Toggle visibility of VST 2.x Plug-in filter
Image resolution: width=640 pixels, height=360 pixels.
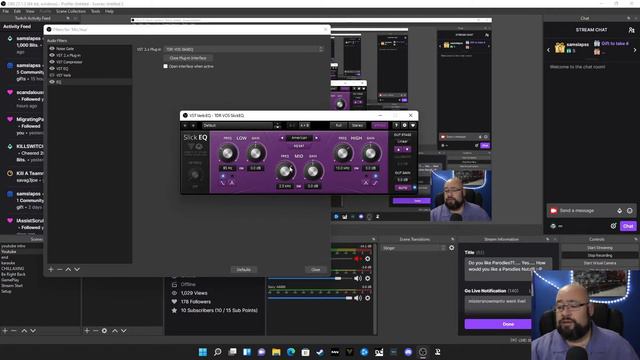[52, 55]
